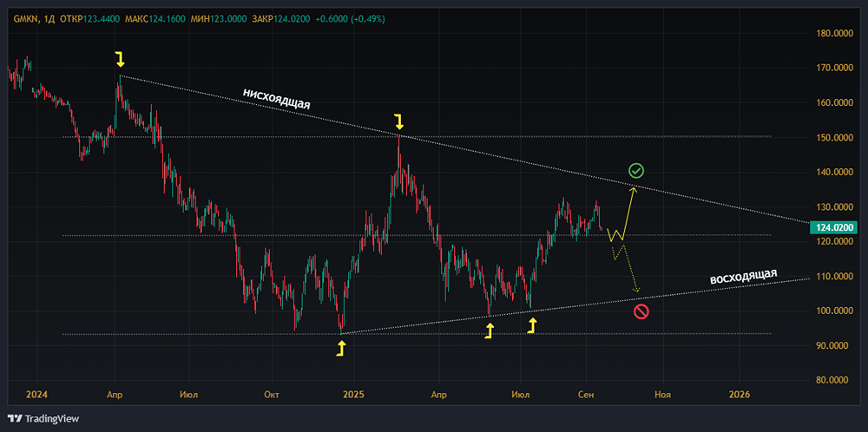The height and width of the screenshot is (432, 868).
Task: Click the 130.0000 price axis label
Action: tap(835, 206)
